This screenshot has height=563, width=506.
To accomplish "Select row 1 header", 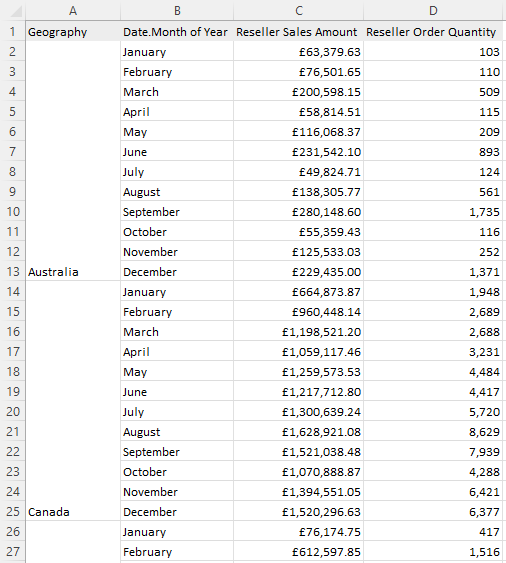I will pyautogui.click(x=13, y=32).
